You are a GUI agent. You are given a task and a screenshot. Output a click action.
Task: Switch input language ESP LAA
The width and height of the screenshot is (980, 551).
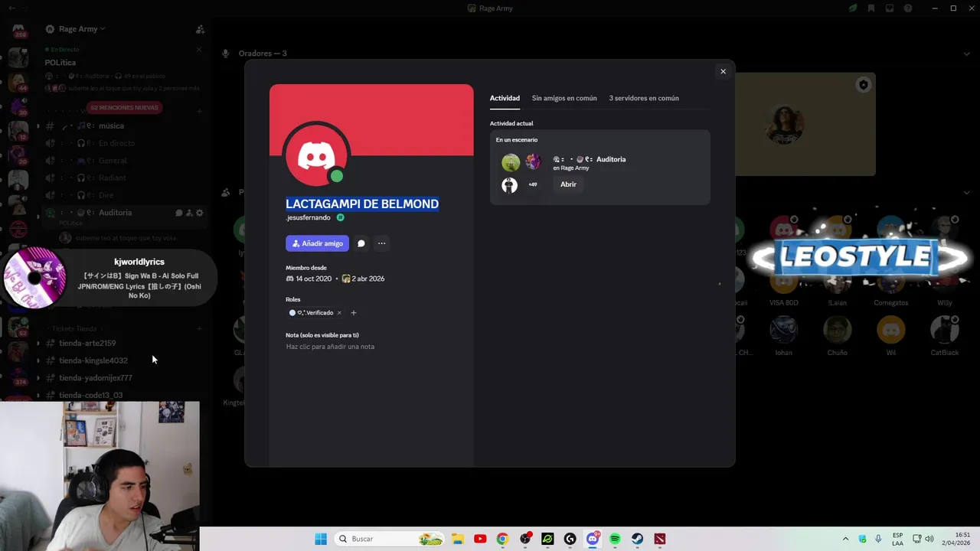[897, 539]
